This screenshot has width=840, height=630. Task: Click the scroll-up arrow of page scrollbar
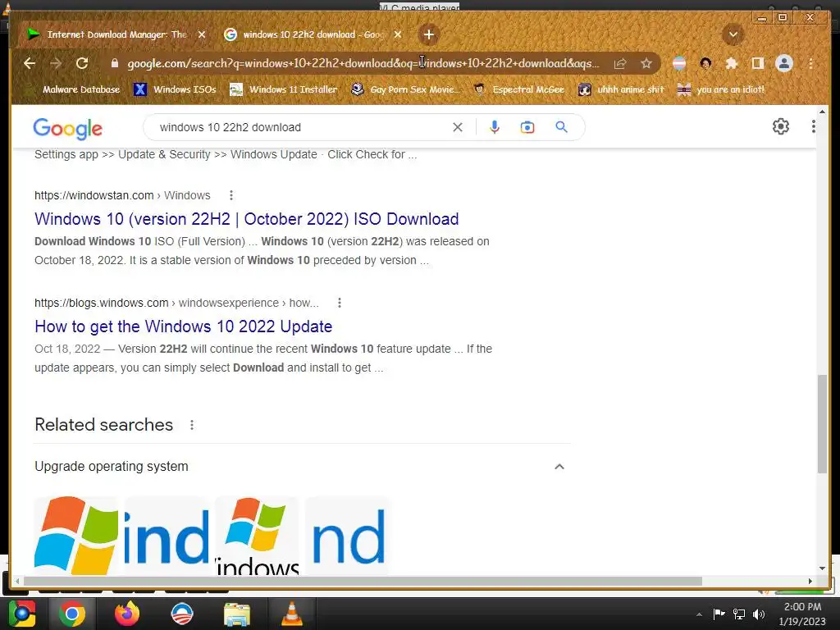pyautogui.click(x=822, y=112)
